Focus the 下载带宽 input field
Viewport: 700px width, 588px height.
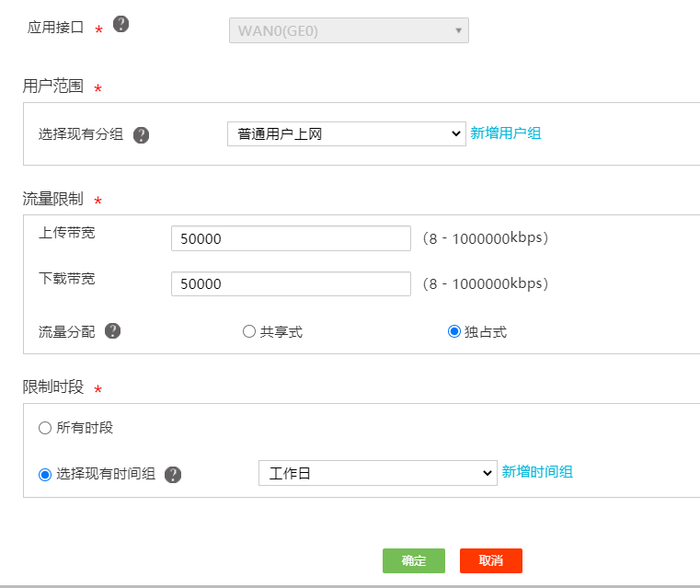click(x=291, y=284)
